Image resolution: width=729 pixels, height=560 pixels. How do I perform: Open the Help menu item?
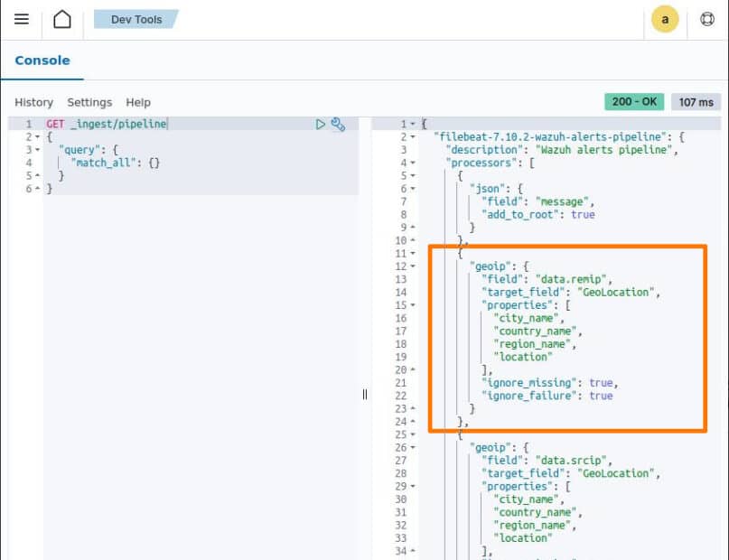[x=138, y=102]
